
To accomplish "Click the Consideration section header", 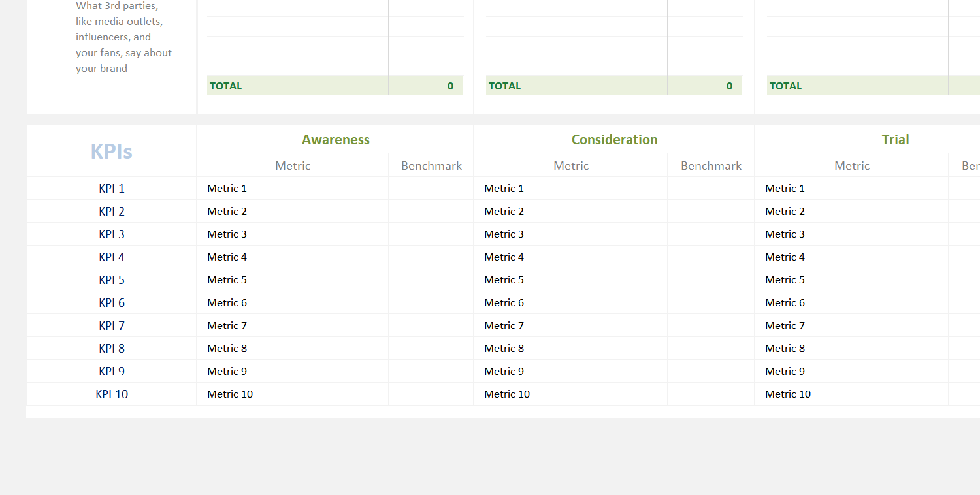I will (x=614, y=139).
